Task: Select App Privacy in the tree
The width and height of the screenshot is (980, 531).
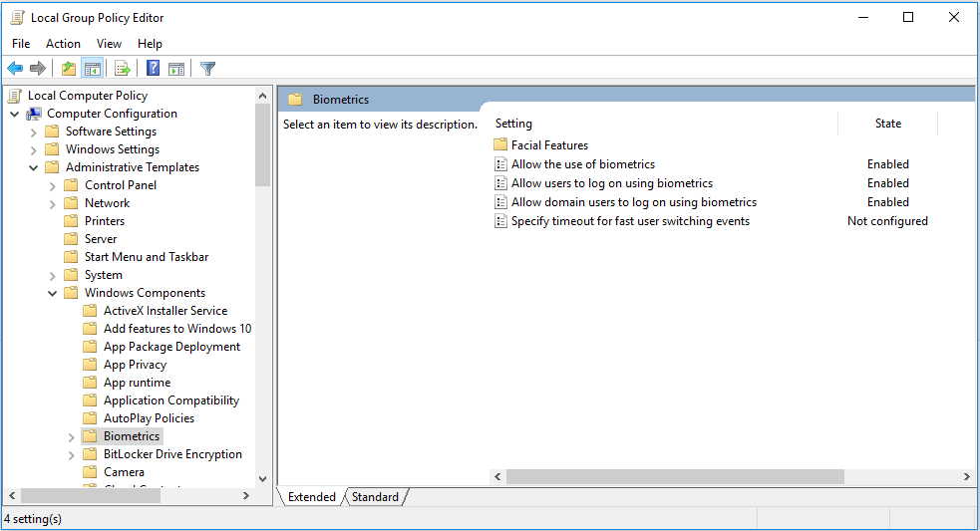Action: pos(135,365)
